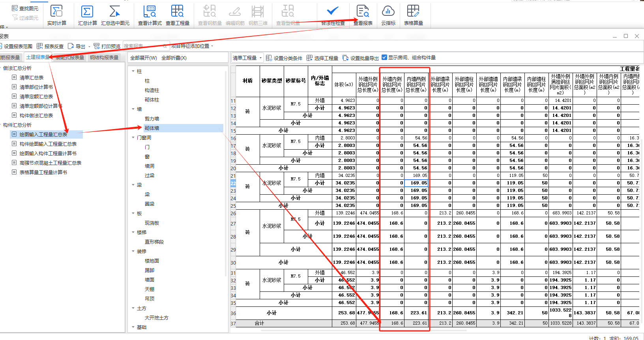Toggle 显示房间、组合构件 checkbox

384,57
